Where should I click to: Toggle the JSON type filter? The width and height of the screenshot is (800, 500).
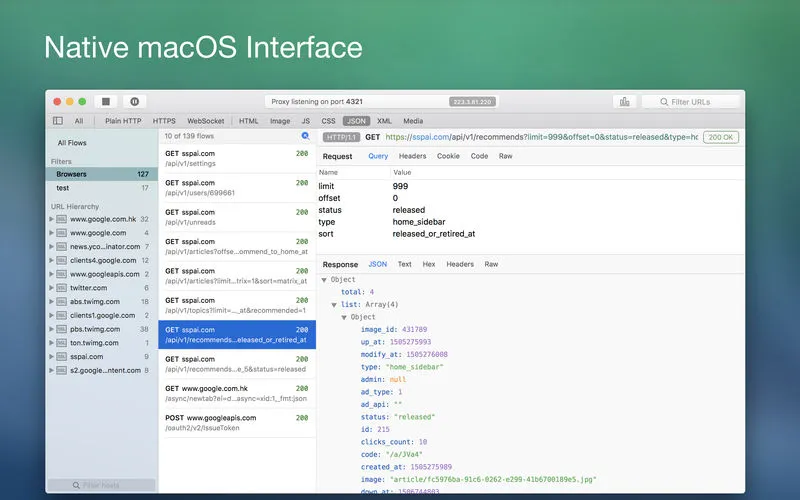pos(356,121)
